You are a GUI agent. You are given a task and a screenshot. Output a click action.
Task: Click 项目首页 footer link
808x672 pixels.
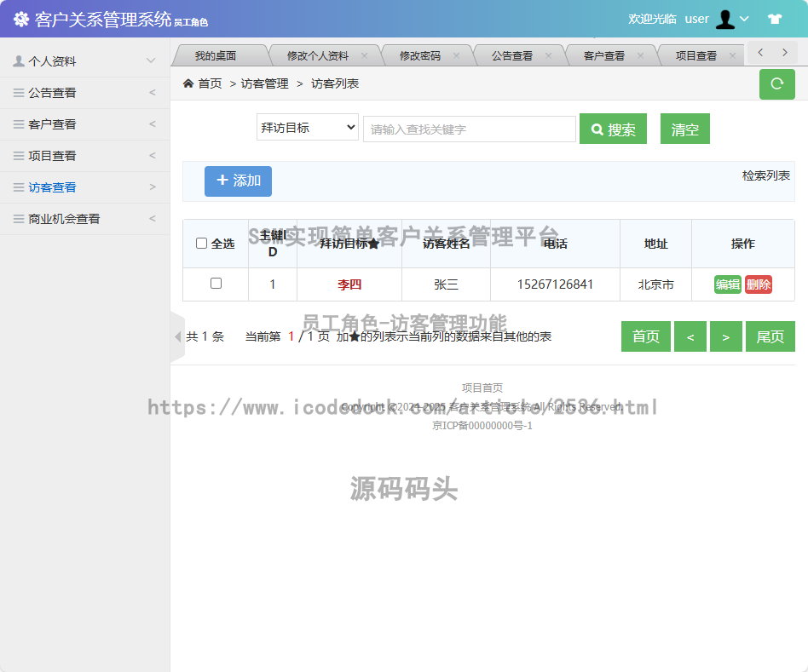482,388
